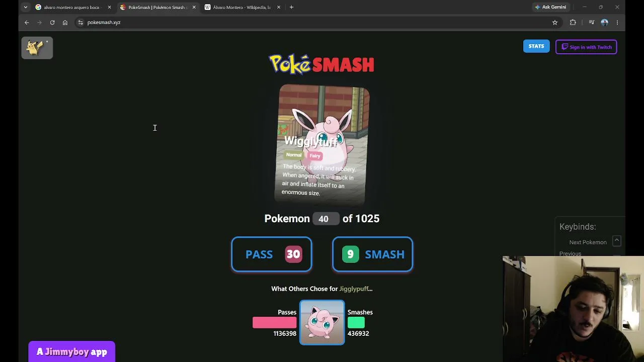Go forward in browser history
The width and height of the screenshot is (644, 362).
point(39,22)
